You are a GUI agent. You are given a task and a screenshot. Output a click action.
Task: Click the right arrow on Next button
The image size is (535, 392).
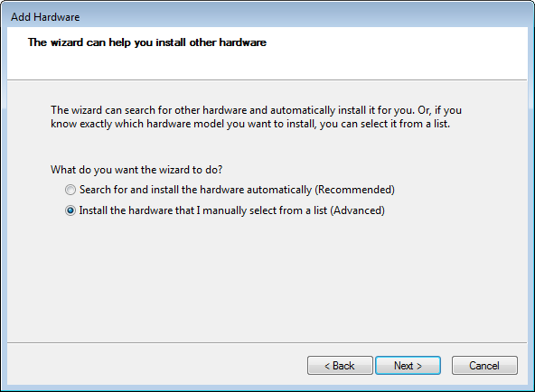click(x=419, y=366)
